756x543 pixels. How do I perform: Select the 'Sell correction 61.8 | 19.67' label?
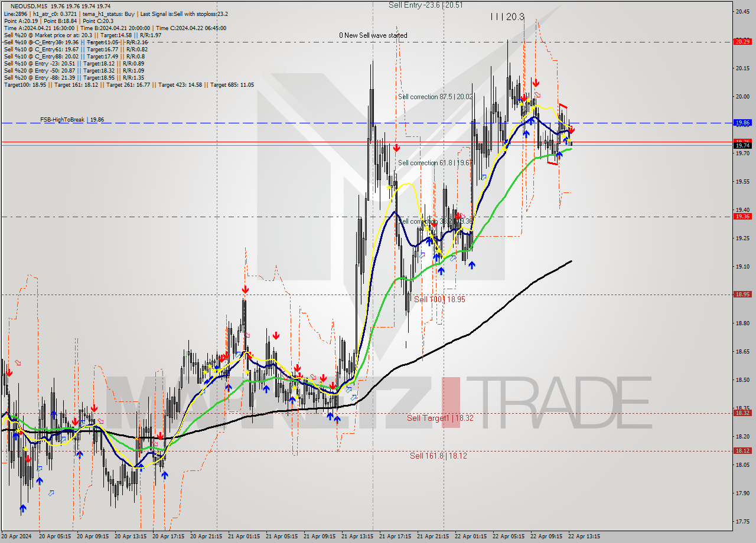(x=435, y=163)
